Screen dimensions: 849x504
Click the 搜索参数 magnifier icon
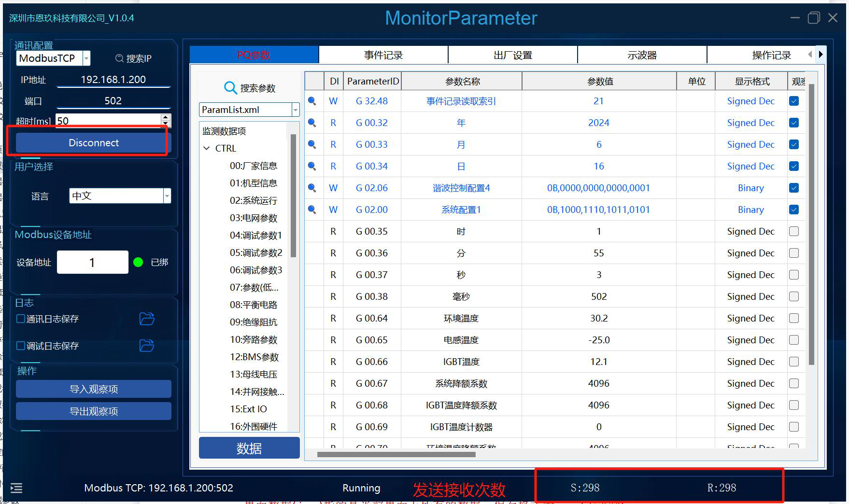coord(230,88)
